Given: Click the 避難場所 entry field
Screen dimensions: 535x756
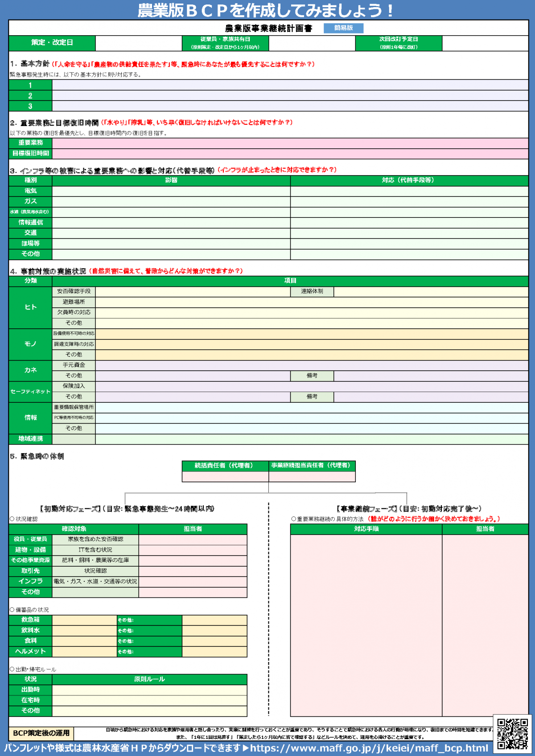Looking at the screenshot, I should pos(312,302).
